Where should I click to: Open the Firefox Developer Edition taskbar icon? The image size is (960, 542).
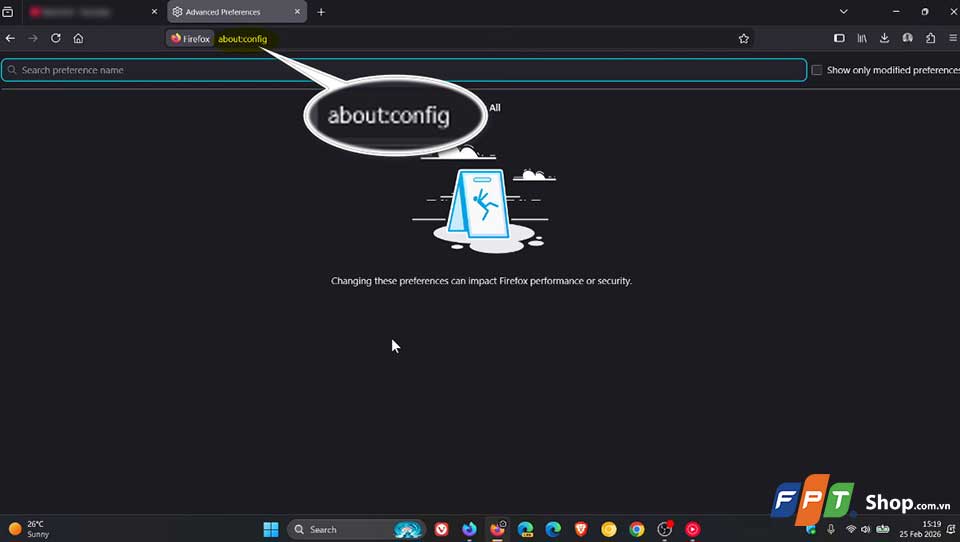pyautogui.click(x=470, y=529)
